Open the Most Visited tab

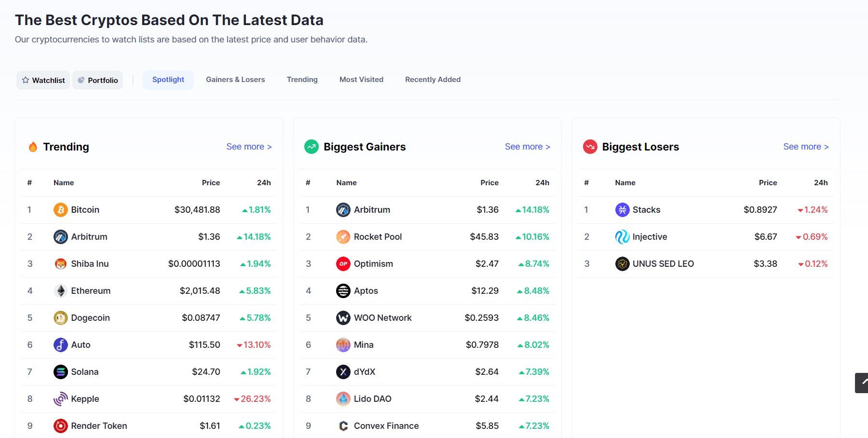361,80
